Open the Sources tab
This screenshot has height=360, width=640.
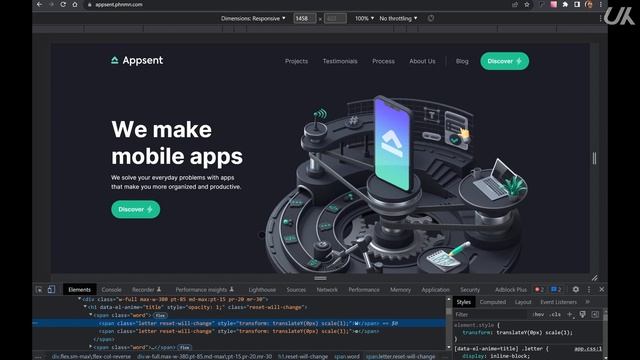tap(296, 289)
